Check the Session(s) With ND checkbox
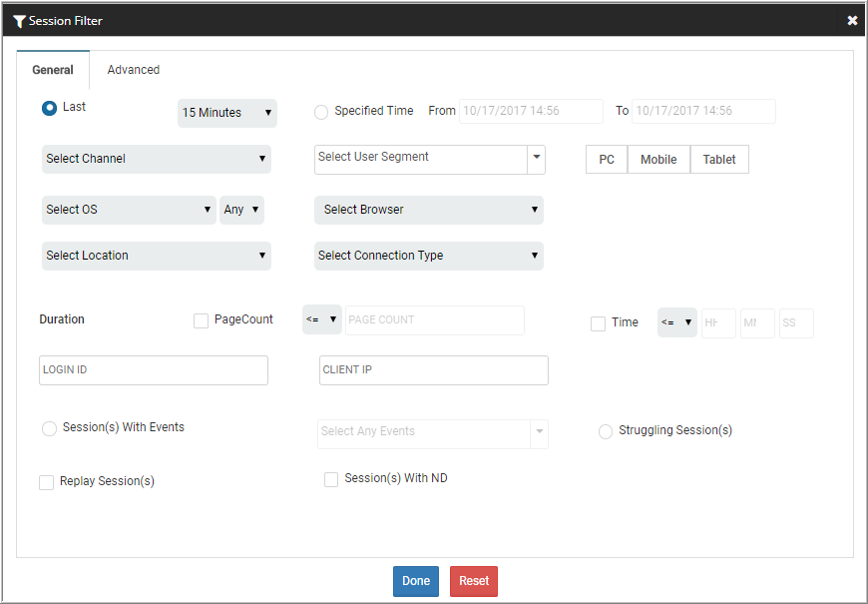This screenshot has width=868, height=604. [331, 480]
